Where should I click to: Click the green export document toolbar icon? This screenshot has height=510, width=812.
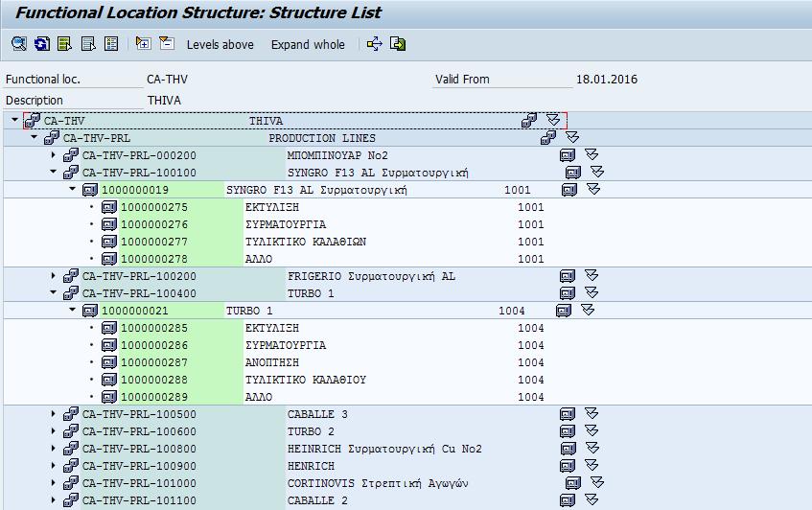398,44
